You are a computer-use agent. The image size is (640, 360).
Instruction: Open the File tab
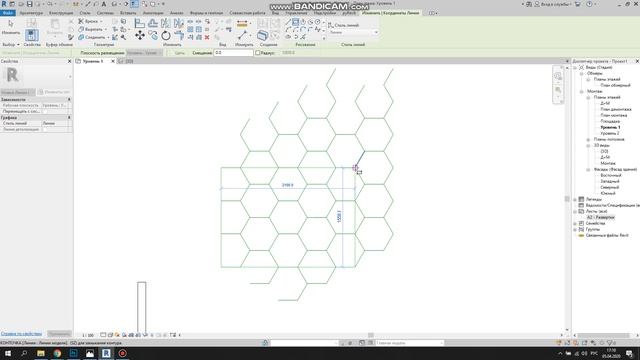click(7, 13)
